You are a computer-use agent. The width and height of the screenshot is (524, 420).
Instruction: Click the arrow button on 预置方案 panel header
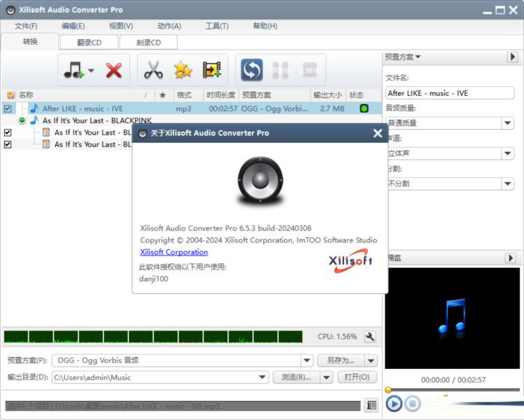click(512, 57)
